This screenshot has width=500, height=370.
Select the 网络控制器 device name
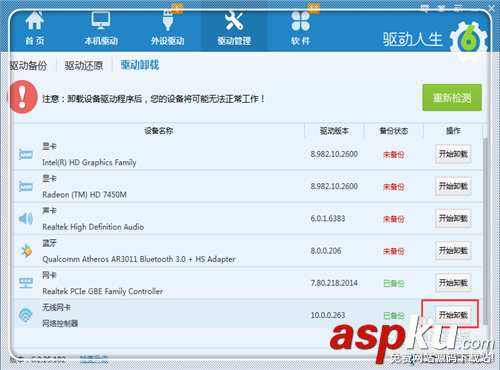tap(60, 323)
